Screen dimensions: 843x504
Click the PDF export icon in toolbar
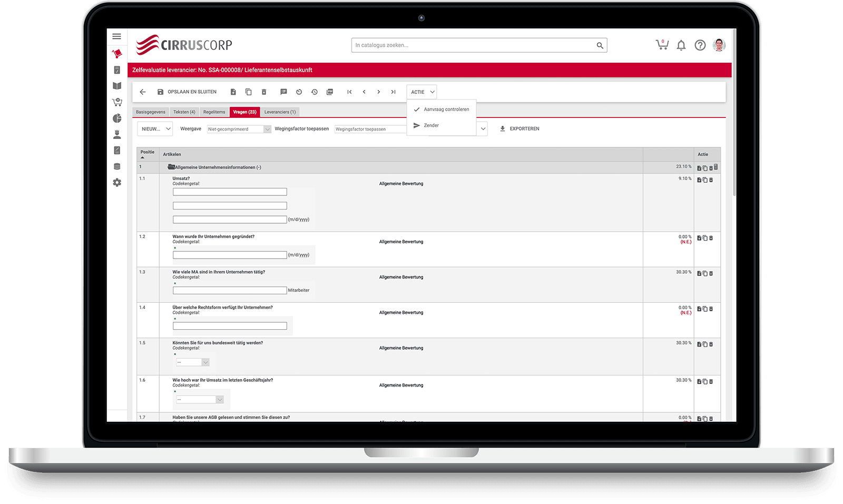click(x=330, y=92)
